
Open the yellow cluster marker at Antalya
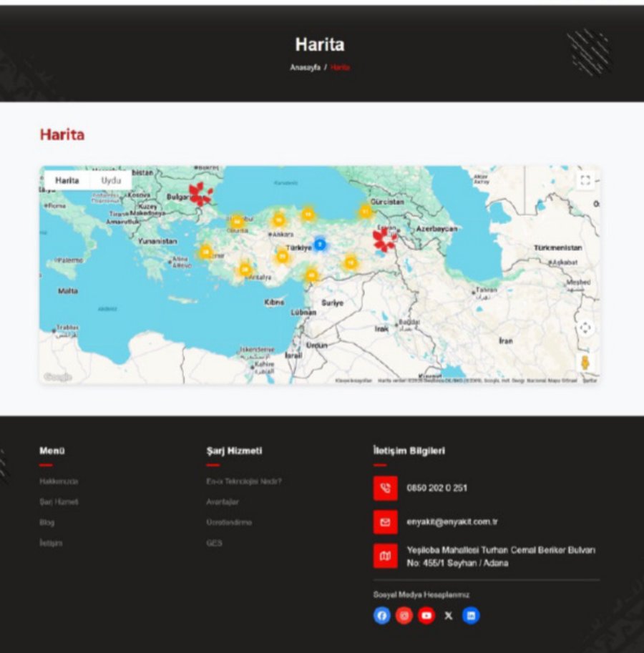click(x=245, y=270)
